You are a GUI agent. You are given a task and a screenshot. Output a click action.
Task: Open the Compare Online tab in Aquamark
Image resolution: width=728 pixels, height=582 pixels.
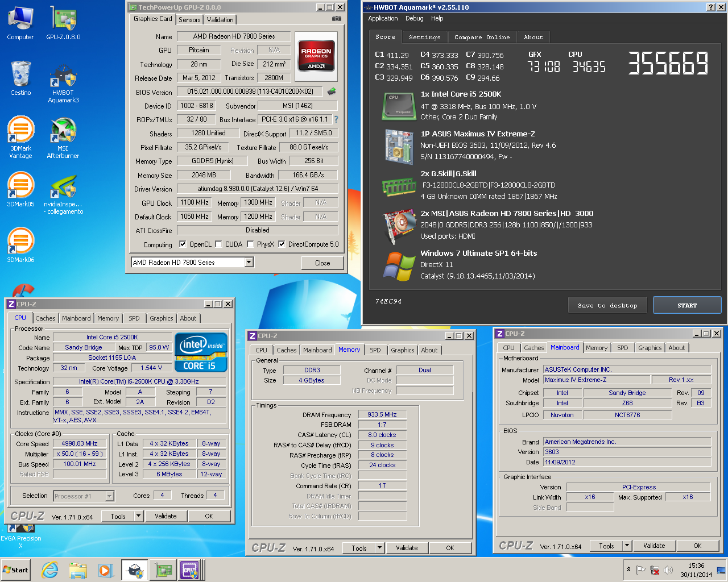click(482, 38)
